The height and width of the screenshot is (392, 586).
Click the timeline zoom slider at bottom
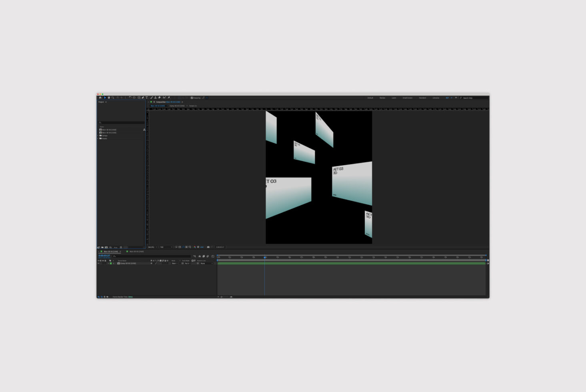point(224,297)
